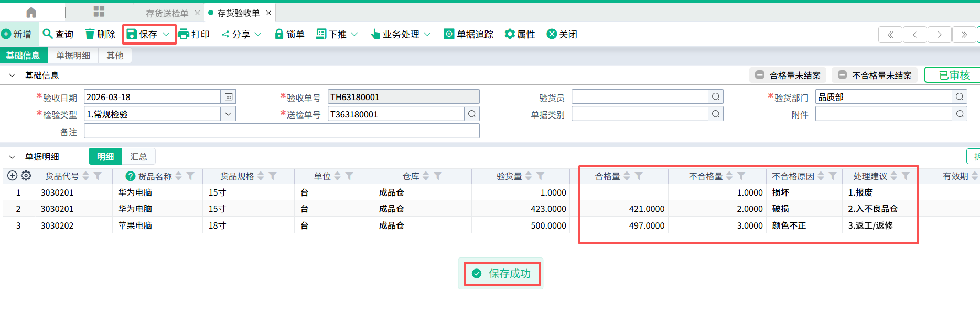Click the 打印 printer icon
Image resolution: width=980 pixels, height=312 pixels.
click(x=184, y=34)
